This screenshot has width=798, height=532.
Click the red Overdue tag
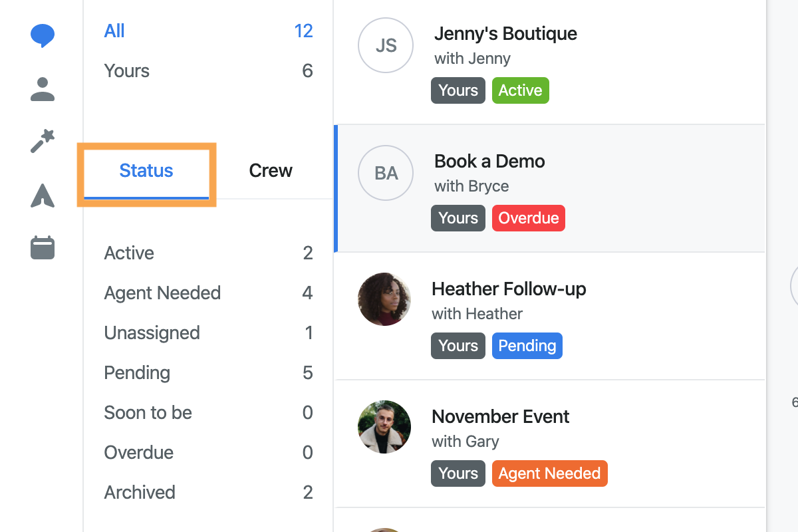coord(529,218)
